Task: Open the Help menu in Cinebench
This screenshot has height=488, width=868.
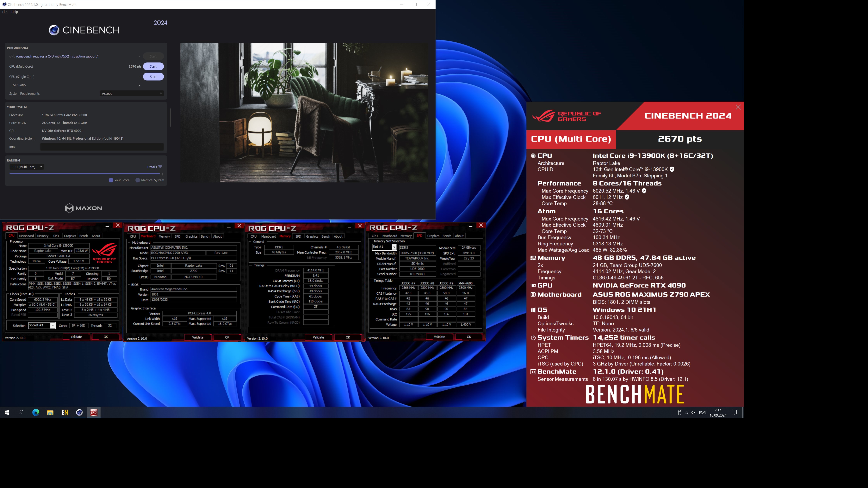Action: [x=15, y=12]
